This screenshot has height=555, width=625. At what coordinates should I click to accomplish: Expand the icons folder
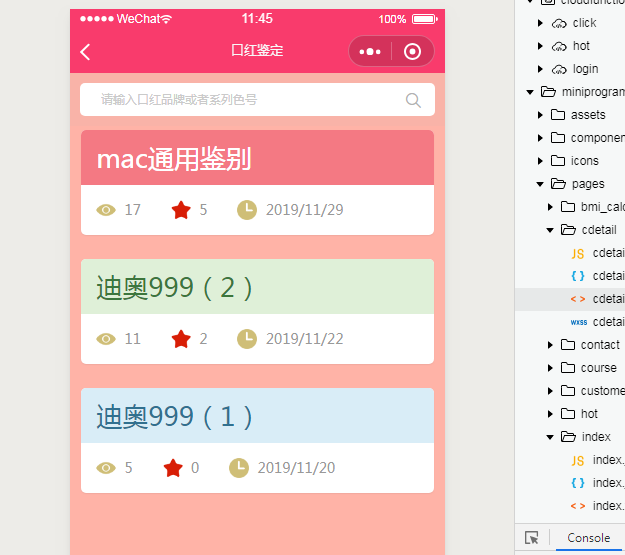point(540,161)
